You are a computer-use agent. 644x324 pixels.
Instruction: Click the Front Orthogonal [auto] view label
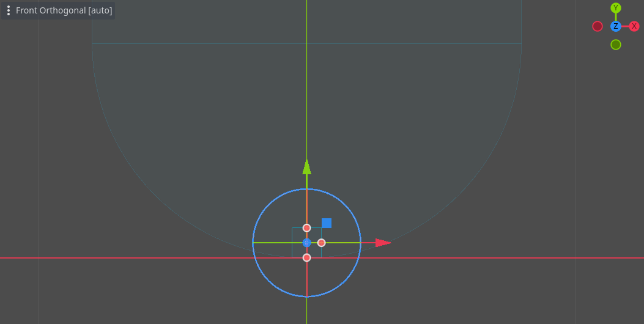(x=64, y=10)
